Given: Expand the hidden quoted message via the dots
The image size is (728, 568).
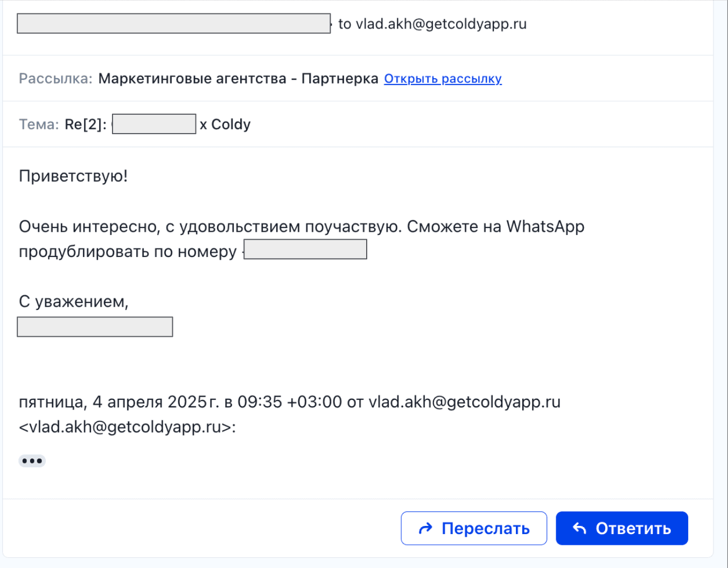Looking at the screenshot, I should pos(32,460).
